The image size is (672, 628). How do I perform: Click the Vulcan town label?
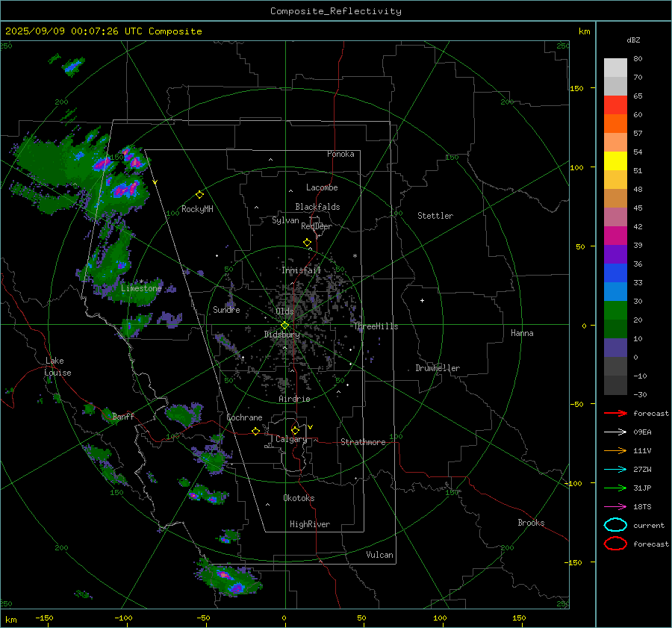point(379,555)
